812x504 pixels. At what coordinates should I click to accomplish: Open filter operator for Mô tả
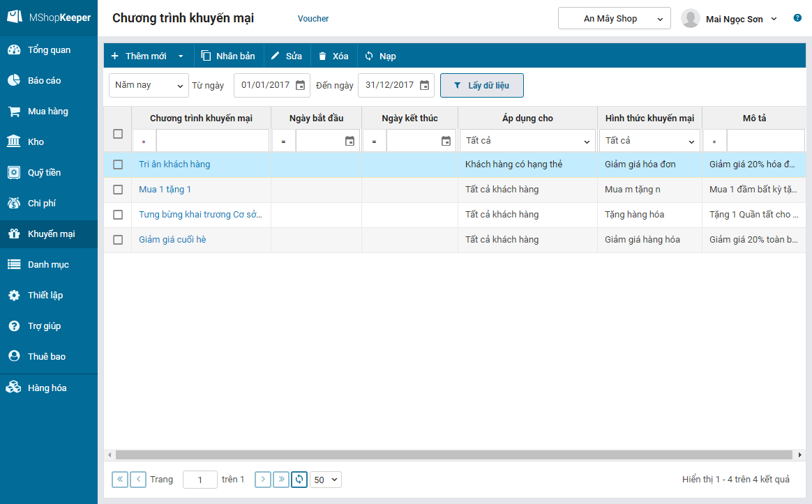coord(714,142)
